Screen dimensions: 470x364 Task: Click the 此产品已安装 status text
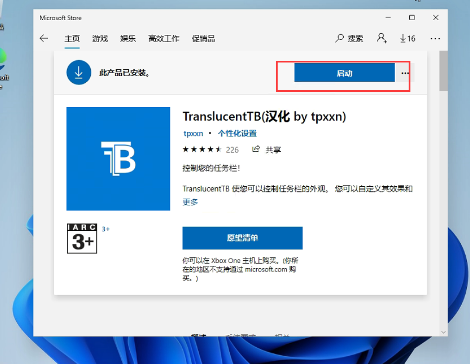coord(124,73)
